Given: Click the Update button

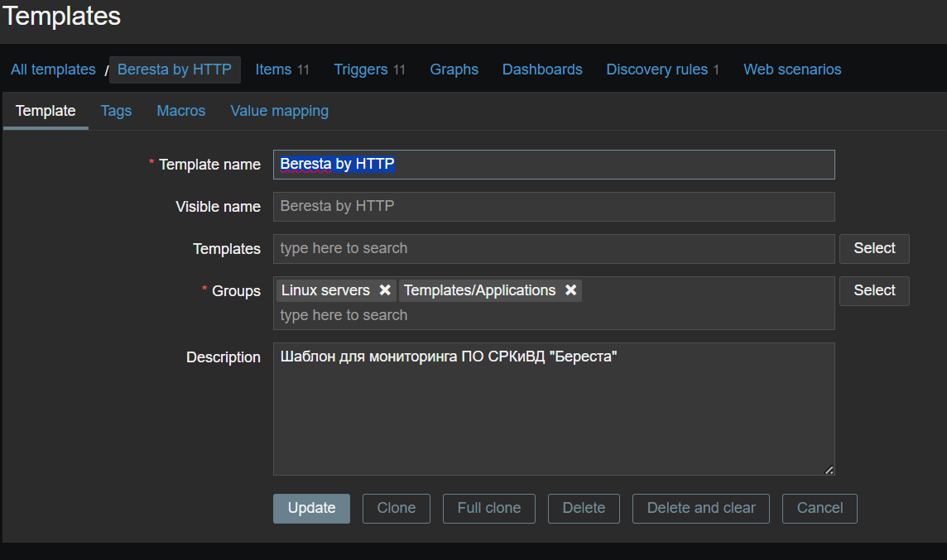Looking at the screenshot, I should coord(311,508).
